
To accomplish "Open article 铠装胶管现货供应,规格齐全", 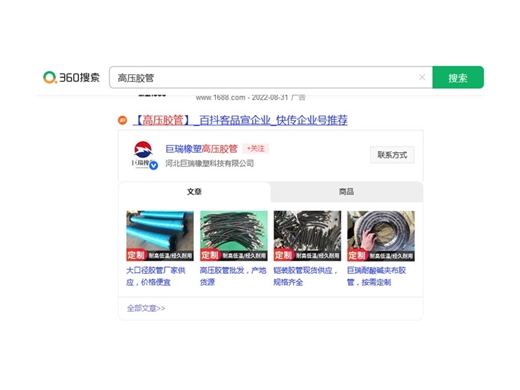I will 306,276.
